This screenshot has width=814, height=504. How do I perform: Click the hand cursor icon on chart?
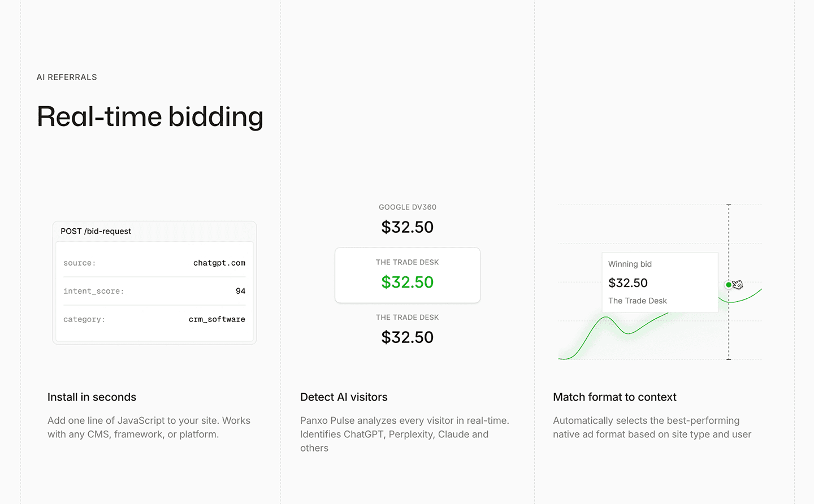738,284
